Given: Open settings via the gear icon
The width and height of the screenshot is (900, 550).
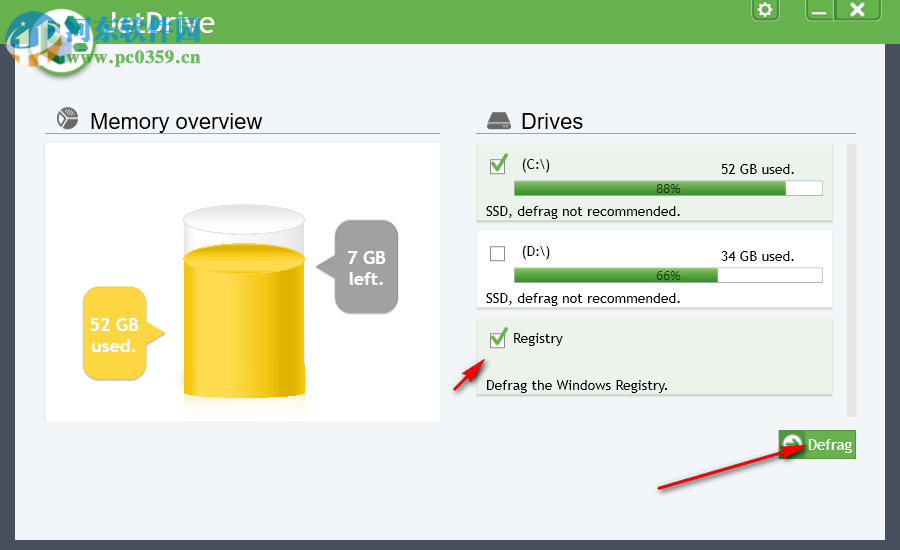Looking at the screenshot, I should coord(765,10).
